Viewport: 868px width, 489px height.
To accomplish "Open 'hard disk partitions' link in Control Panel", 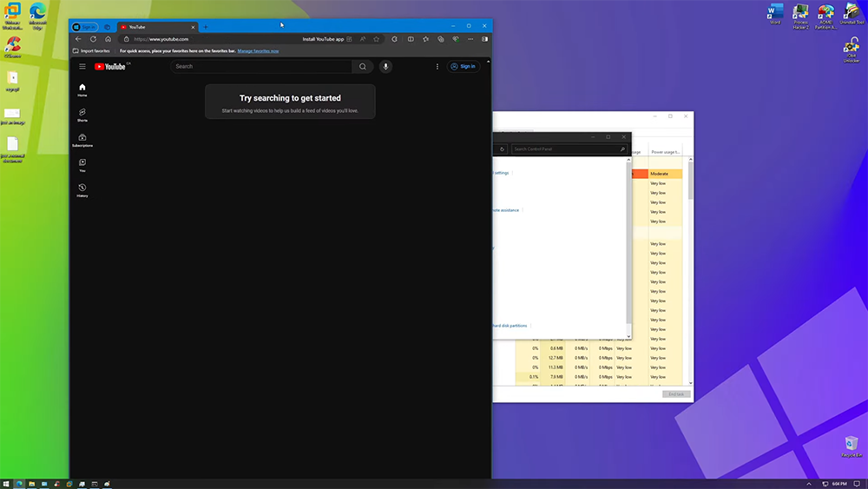I will 510,326.
